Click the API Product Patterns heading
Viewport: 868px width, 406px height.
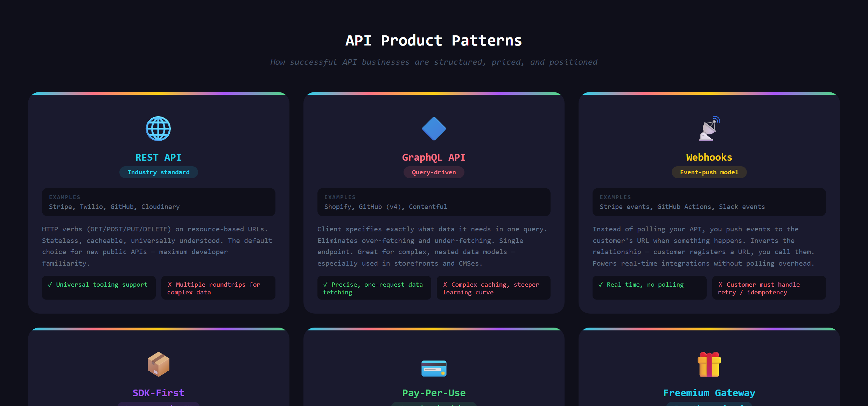[x=434, y=41]
